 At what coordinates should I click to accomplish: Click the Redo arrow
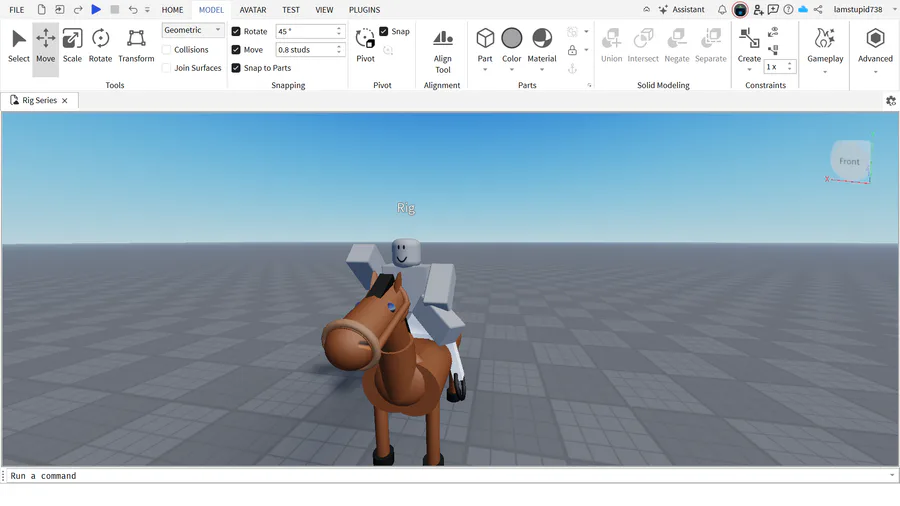[78, 10]
